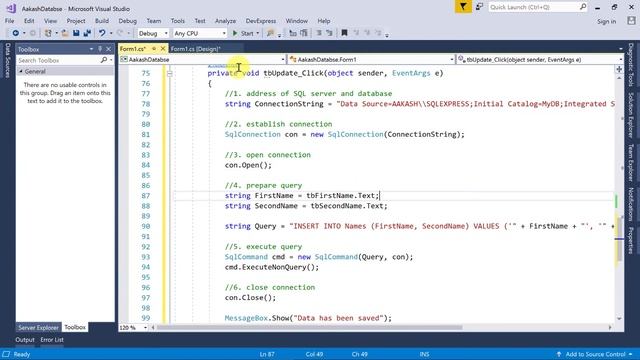Viewport: 640px width, 360px height.
Task: Switch to the Server Explorer tab
Action: 38,328
